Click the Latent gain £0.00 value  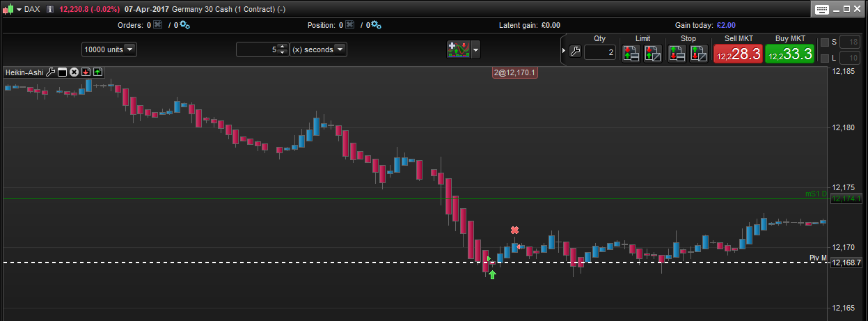[x=551, y=25]
